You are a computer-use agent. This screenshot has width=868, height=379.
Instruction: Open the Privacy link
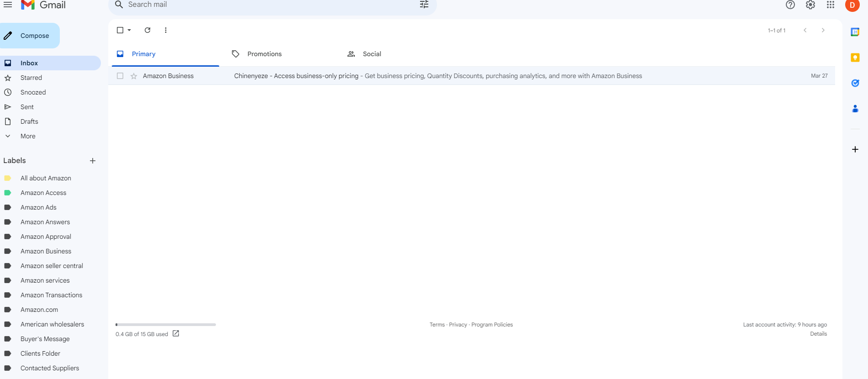(x=458, y=325)
